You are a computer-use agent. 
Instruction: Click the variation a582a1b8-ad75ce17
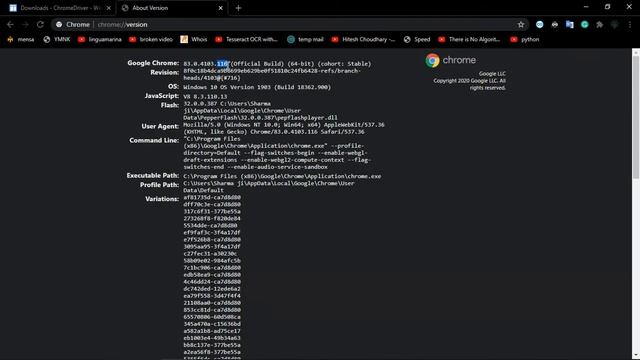click(x=212, y=331)
